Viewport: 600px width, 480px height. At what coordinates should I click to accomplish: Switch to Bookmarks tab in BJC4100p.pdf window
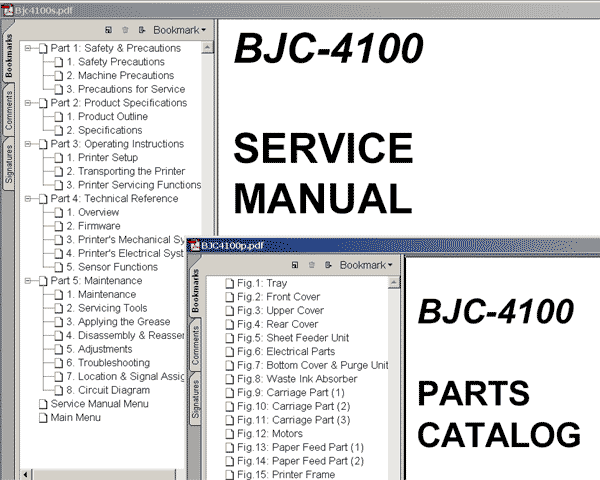tap(195, 290)
